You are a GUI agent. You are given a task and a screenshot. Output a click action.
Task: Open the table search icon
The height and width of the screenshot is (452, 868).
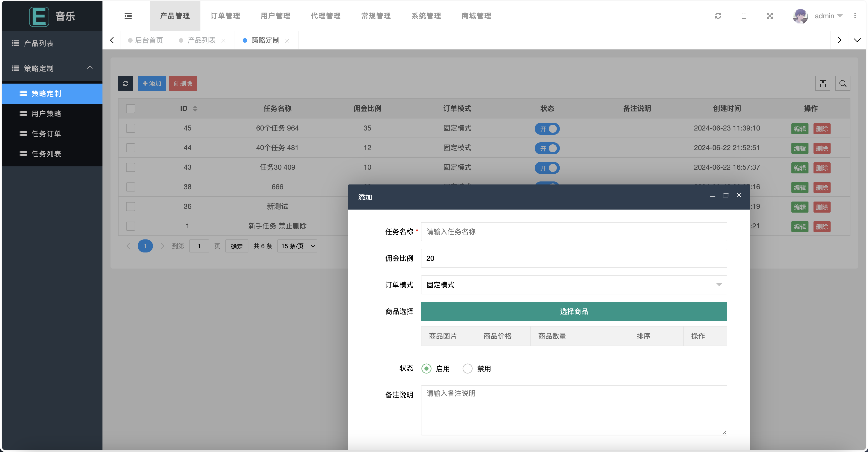point(843,83)
